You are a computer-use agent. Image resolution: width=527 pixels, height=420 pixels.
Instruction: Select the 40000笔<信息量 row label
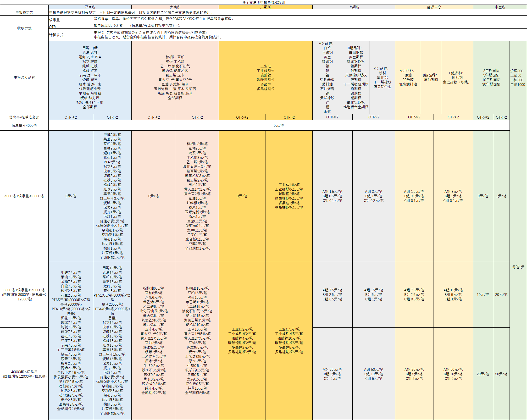[24, 374]
